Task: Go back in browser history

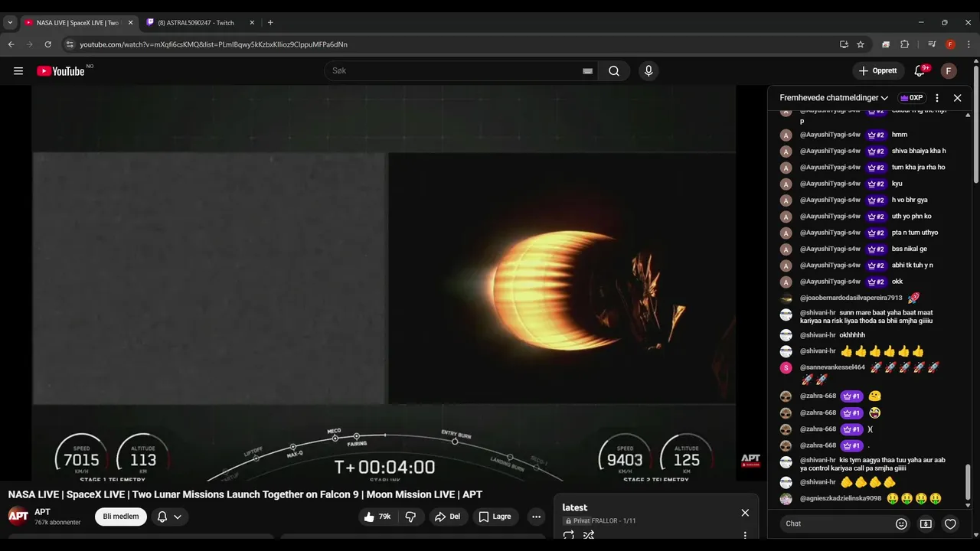Action: coord(11,44)
